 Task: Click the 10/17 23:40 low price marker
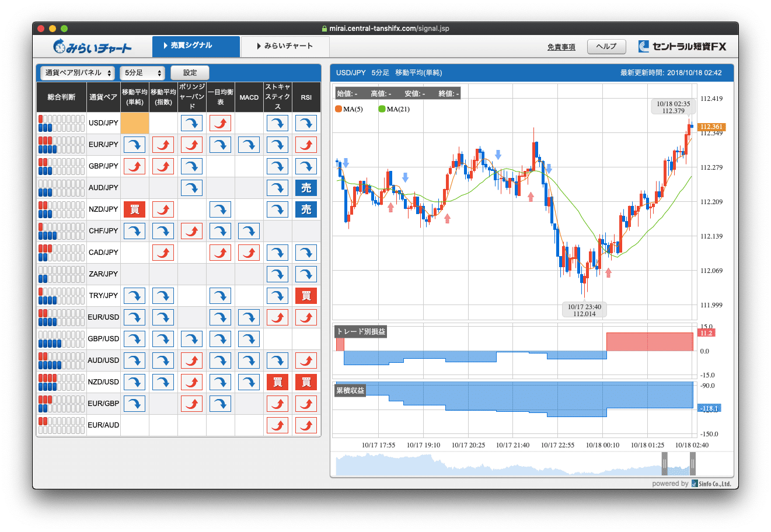point(584,310)
